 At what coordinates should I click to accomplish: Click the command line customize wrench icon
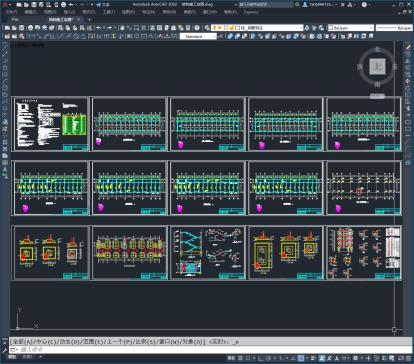5,349
